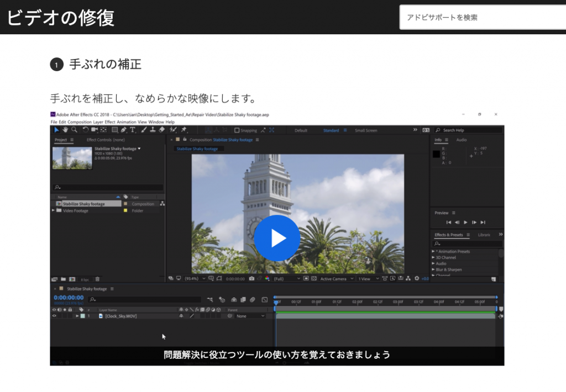This screenshot has height=392, width=566.
Task: Select the Rotation tool
Action: [86, 130]
